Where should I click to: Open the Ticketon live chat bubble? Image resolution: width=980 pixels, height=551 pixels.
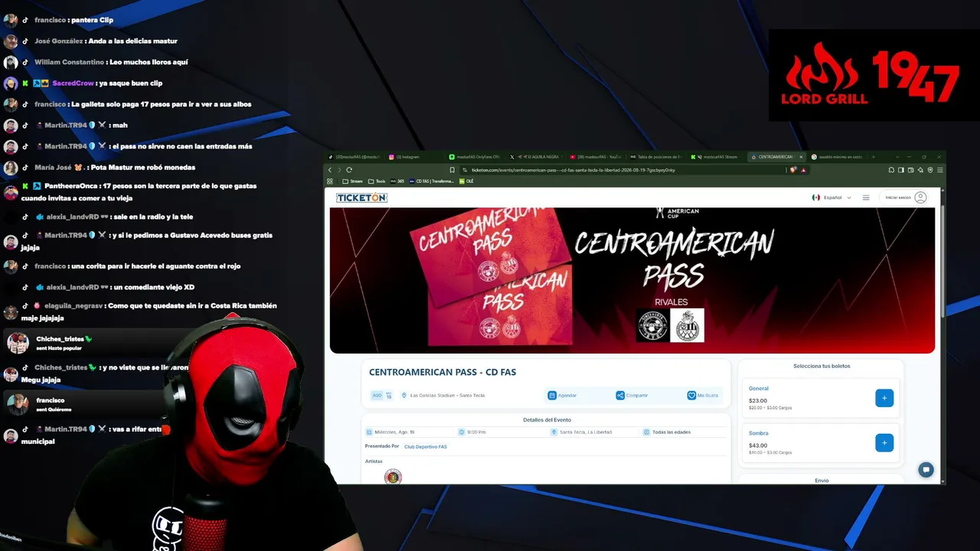point(926,470)
